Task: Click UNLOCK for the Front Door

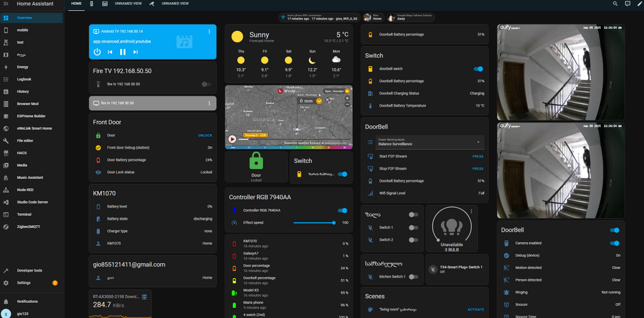Action: click(x=205, y=135)
